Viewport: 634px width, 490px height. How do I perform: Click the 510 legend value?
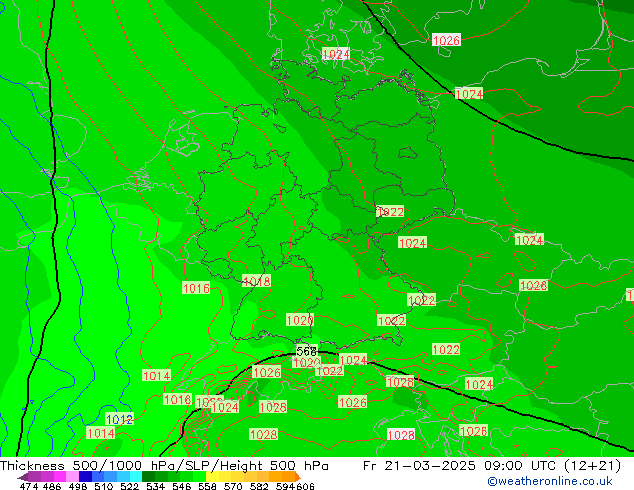pos(104,486)
